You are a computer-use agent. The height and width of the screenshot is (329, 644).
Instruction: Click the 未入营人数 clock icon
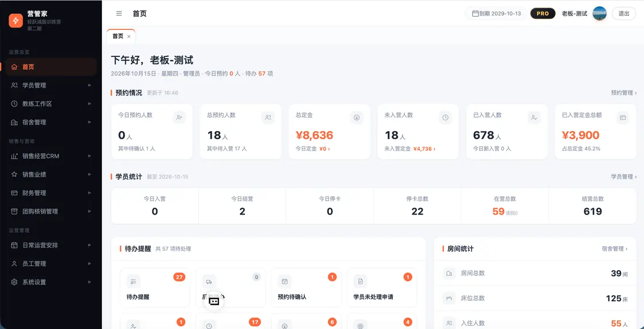pos(445,117)
